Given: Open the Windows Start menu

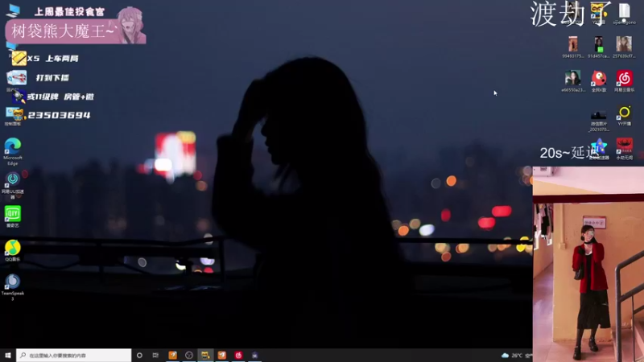Looking at the screenshot, I should (8, 355).
